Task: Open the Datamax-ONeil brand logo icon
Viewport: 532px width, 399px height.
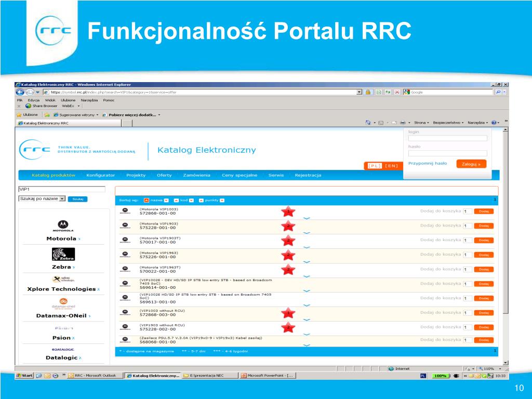Action: 63,303
